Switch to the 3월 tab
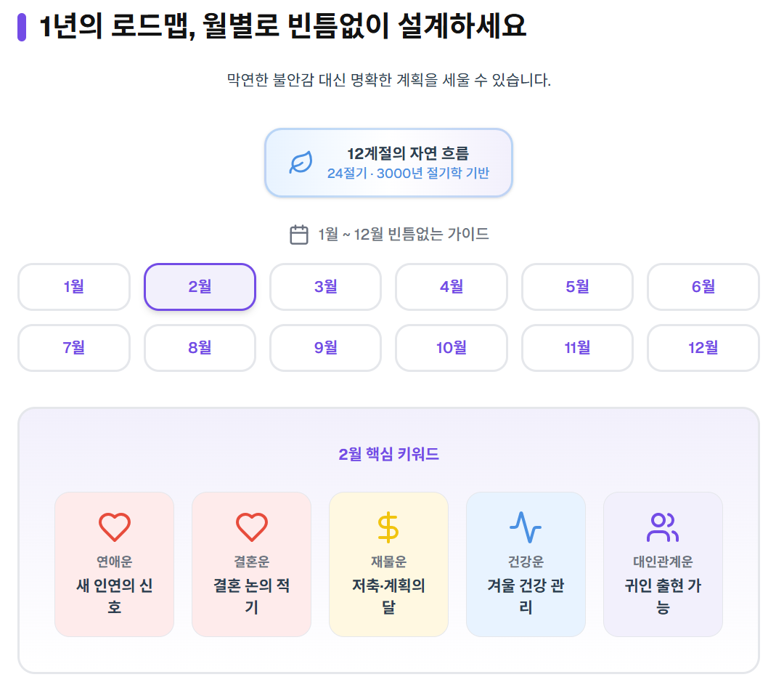Image resolution: width=784 pixels, height=685 pixels. click(x=325, y=287)
